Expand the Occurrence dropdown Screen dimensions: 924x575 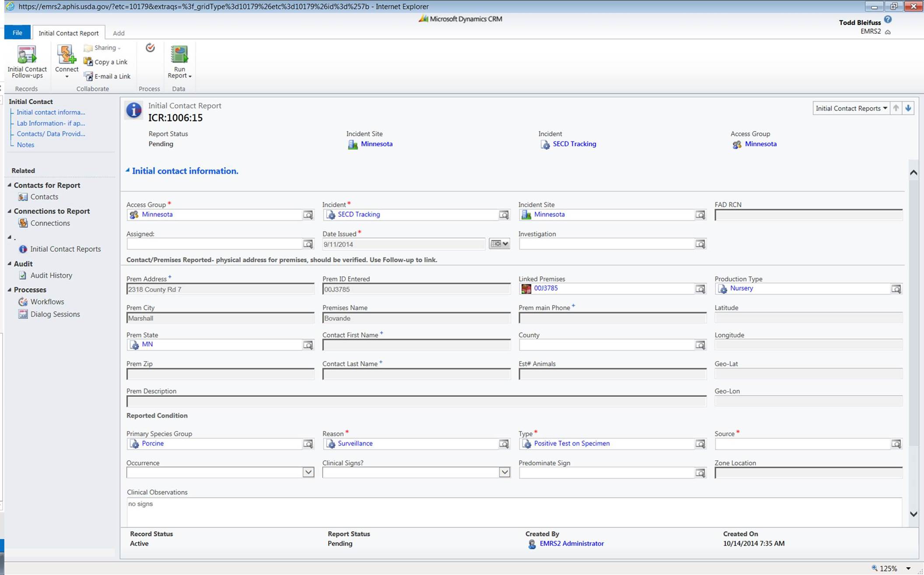tap(308, 472)
